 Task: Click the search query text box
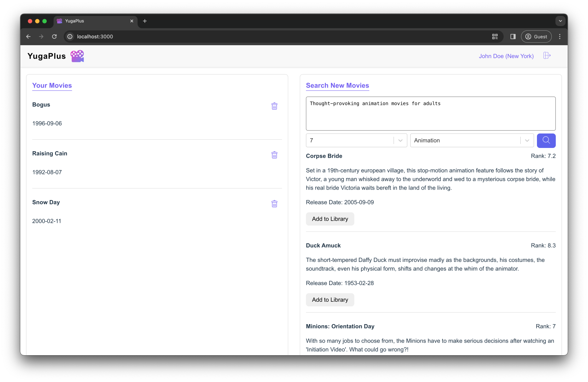point(430,113)
